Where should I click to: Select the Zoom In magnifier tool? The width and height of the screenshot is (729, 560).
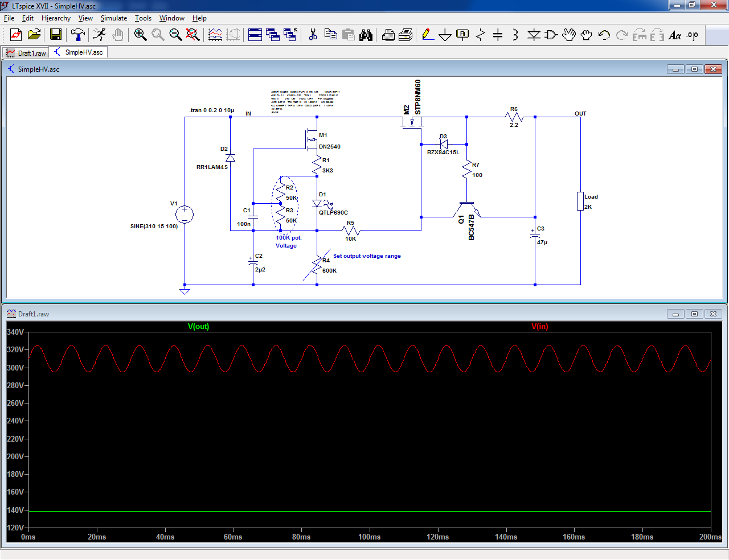140,35
